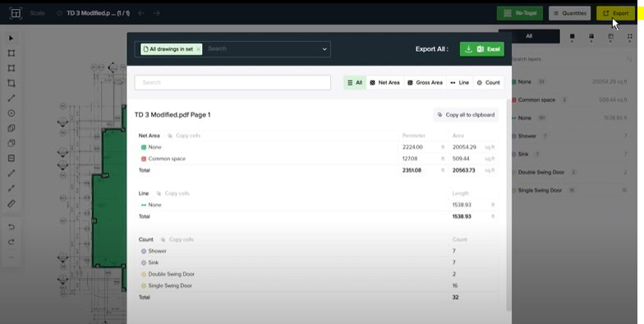The width and height of the screenshot is (644, 324).
Task: Select Sink layer in layers panel
Action: coord(569,154)
